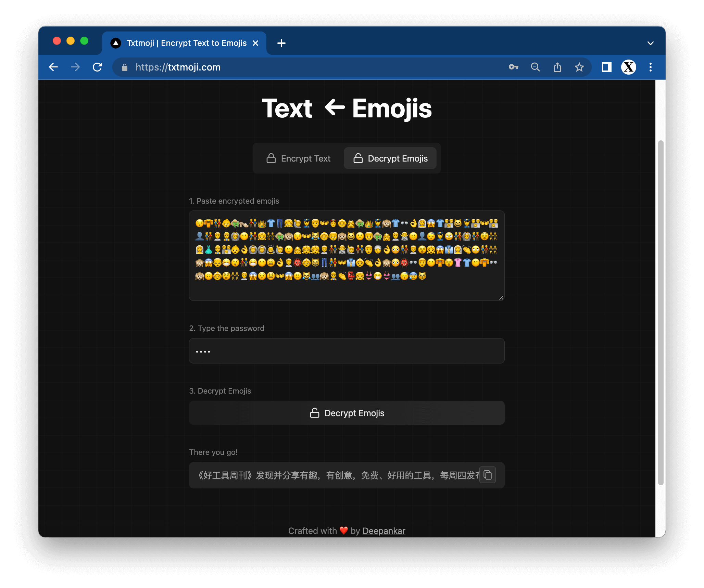This screenshot has width=704, height=588.
Task: Click the password key icon in the address bar
Action: point(513,67)
